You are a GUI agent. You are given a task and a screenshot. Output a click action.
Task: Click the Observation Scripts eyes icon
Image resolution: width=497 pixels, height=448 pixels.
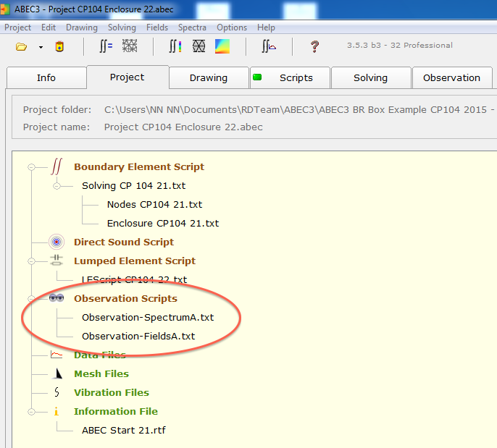pyautogui.click(x=57, y=298)
